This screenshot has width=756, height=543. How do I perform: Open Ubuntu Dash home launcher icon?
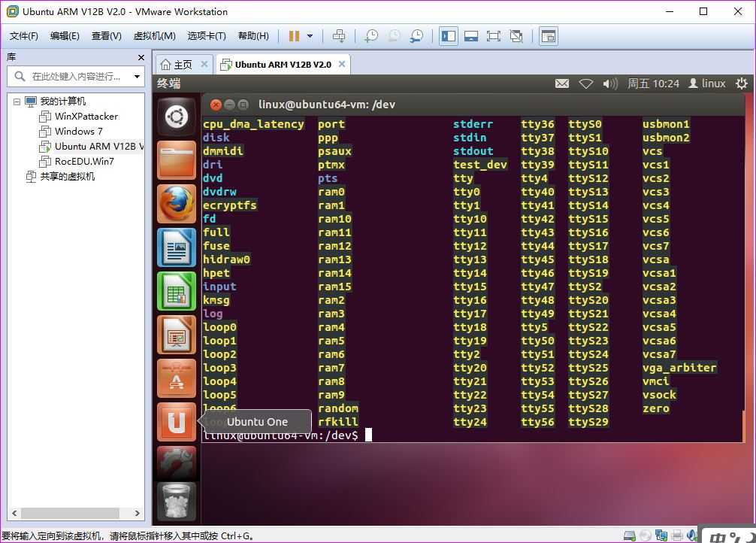tap(177, 117)
